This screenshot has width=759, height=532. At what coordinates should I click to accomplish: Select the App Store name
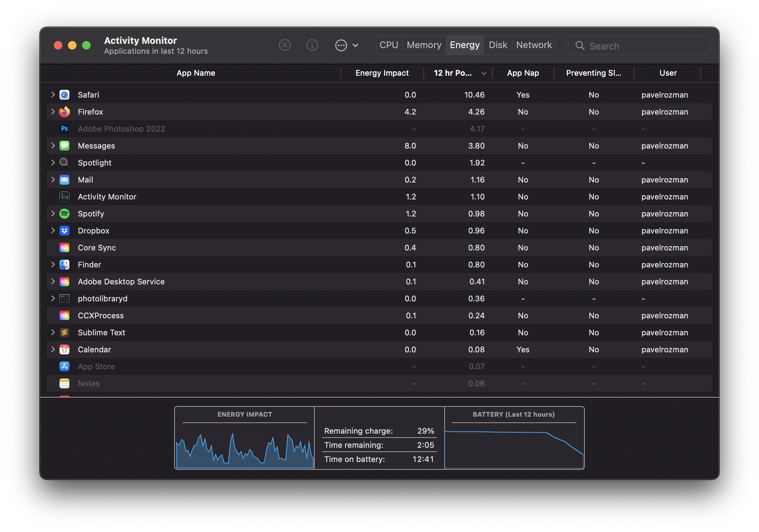coord(96,366)
